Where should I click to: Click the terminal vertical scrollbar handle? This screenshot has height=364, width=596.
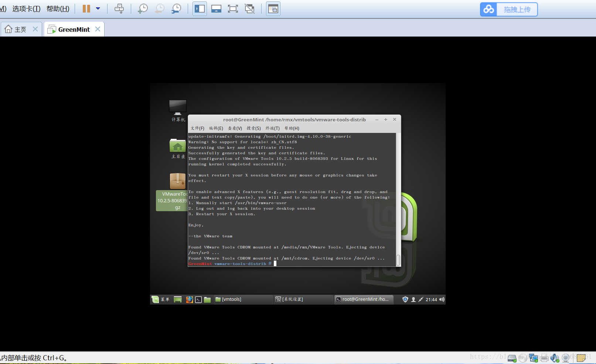[398, 260]
